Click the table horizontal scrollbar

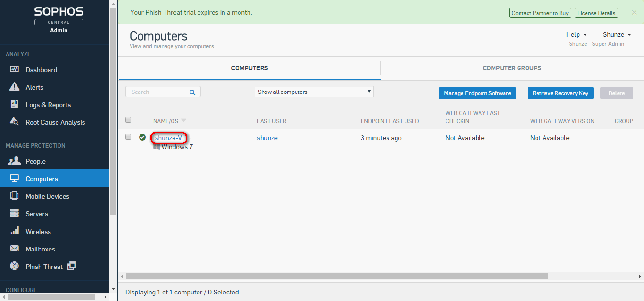point(337,276)
